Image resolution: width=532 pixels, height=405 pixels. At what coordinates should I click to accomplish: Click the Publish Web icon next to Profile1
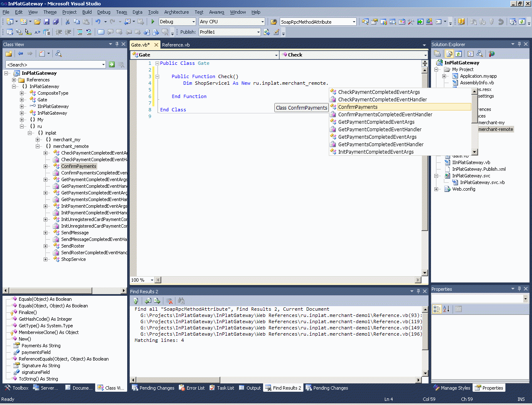point(267,32)
